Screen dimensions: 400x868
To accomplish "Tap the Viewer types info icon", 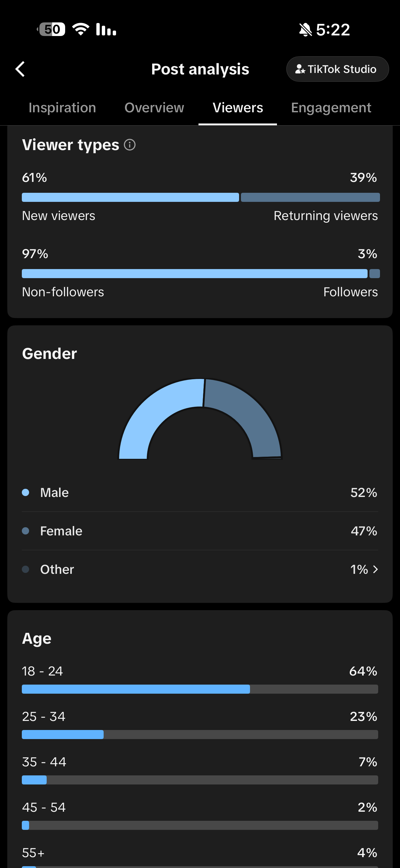I will point(129,145).
